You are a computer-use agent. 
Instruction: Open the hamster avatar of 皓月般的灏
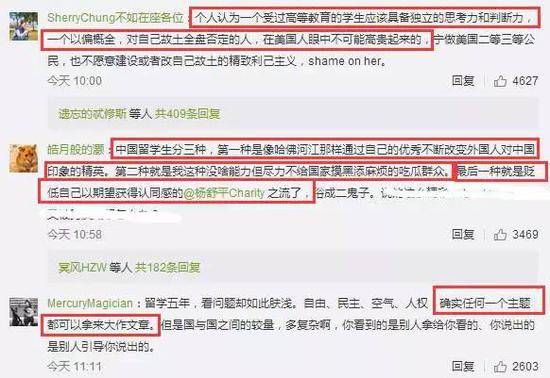click(24, 158)
